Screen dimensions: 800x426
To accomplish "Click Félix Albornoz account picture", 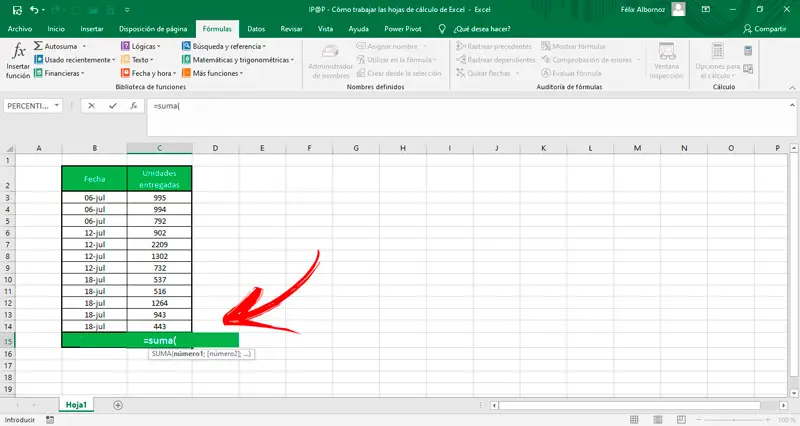I will [x=678, y=9].
